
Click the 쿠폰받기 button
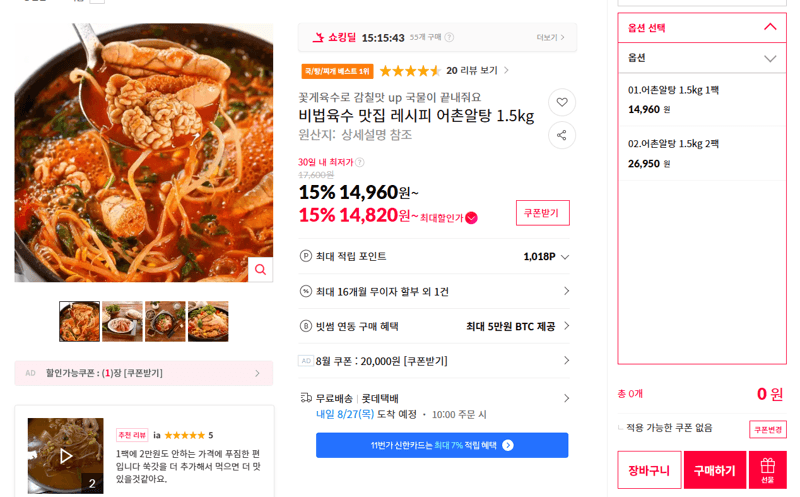click(542, 213)
